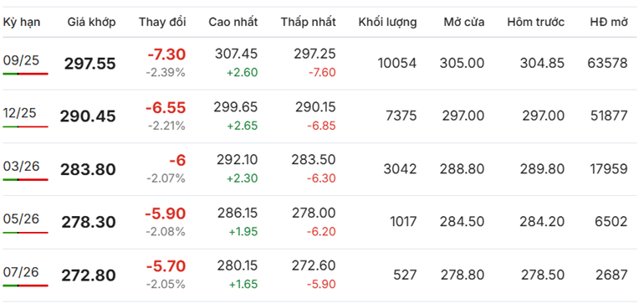Click the -6.55 change value
The image size is (644, 304).
166,108
